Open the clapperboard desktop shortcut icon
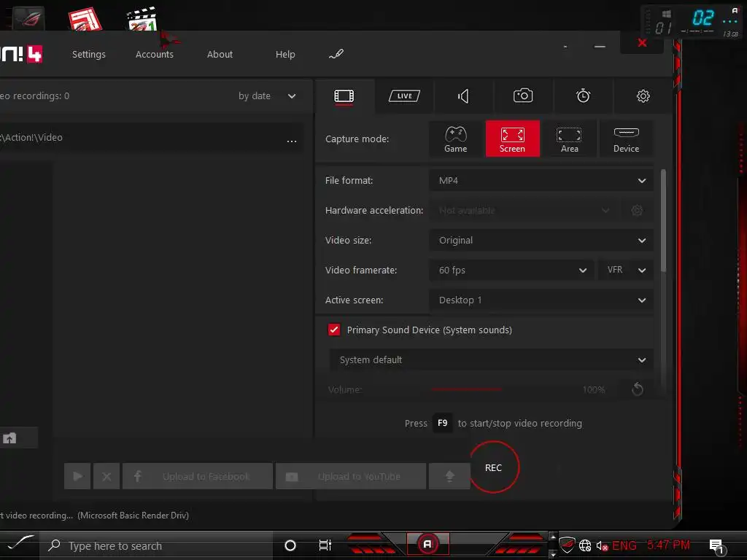 tap(142, 19)
